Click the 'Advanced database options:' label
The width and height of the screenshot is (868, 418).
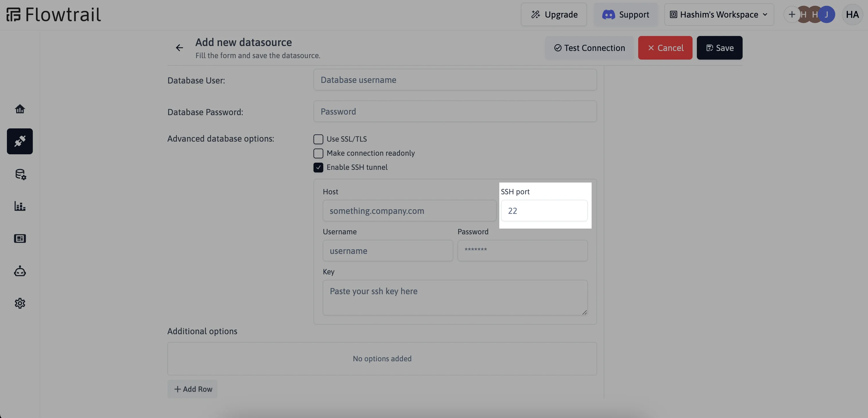point(221,139)
